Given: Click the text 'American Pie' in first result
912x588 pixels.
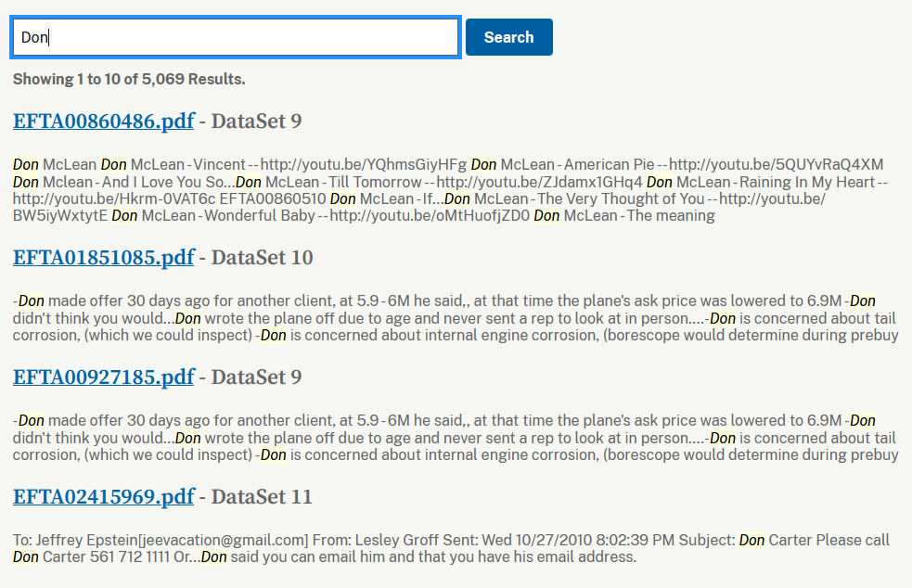Looking at the screenshot, I should pyautogui.click(x=609, y=164).
